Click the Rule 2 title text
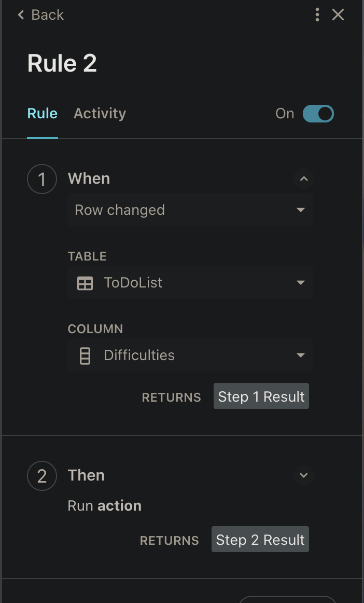Screen dimensions: 364x603 [62, 63]
